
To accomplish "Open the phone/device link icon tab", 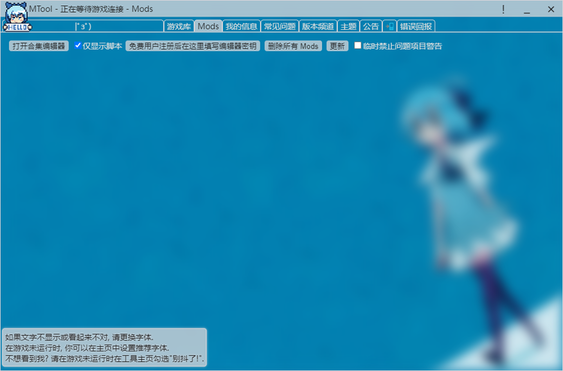I will click(x=390, y=26).
